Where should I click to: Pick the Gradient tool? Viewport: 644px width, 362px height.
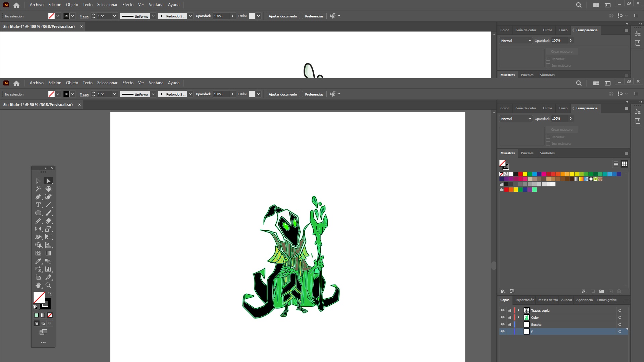[48, 253]
